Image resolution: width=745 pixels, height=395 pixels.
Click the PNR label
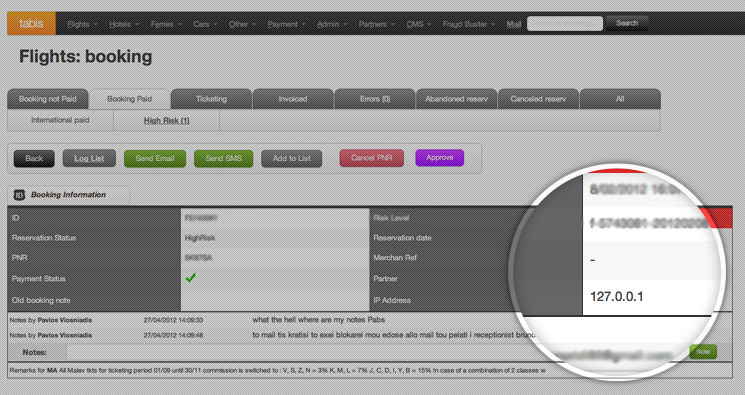pyautogui.click(x=19, y=258)
